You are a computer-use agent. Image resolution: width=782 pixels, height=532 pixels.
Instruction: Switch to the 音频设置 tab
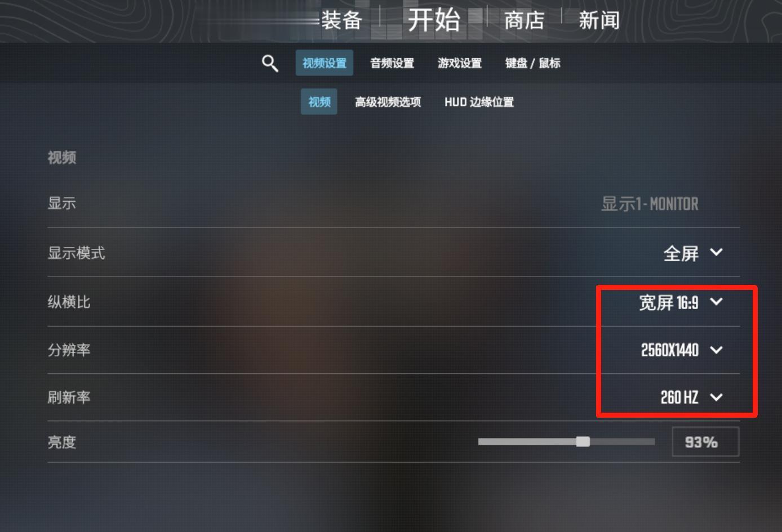point(392,63)
